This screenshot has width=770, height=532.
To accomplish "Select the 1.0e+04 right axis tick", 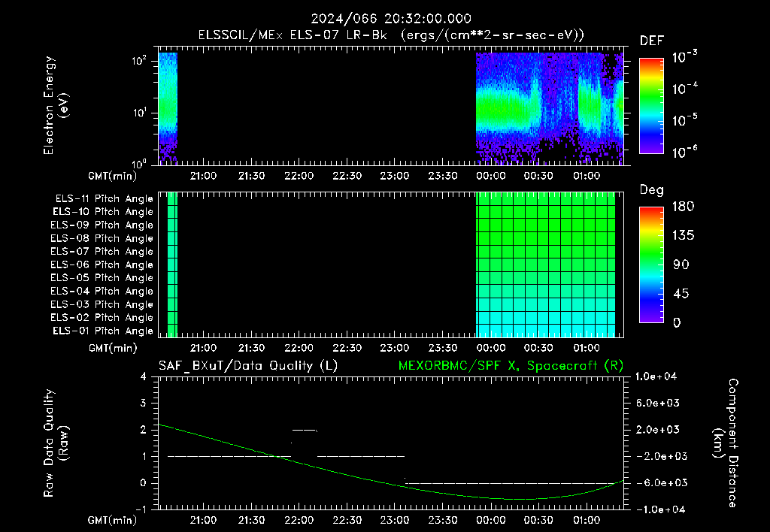I will (656, 376).
